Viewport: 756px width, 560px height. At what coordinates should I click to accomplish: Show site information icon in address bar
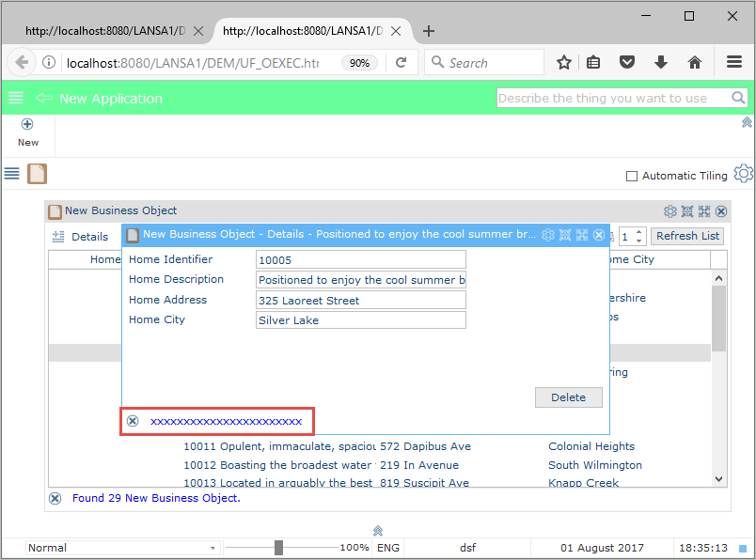(x=49, y=63)
